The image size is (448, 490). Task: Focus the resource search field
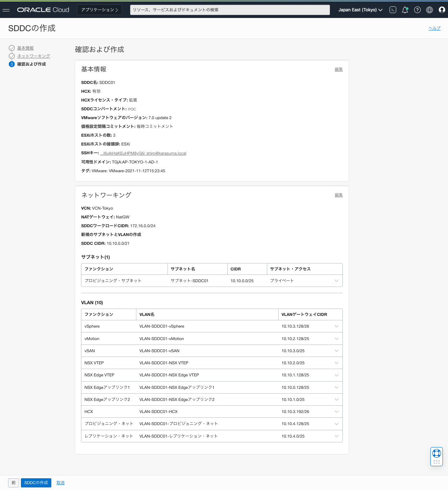point(230,10)
